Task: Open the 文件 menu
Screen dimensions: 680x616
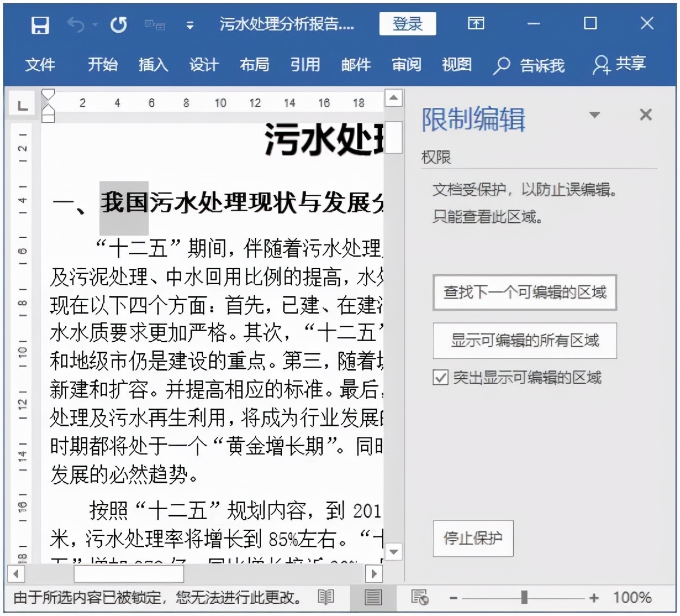Action: 40,65
